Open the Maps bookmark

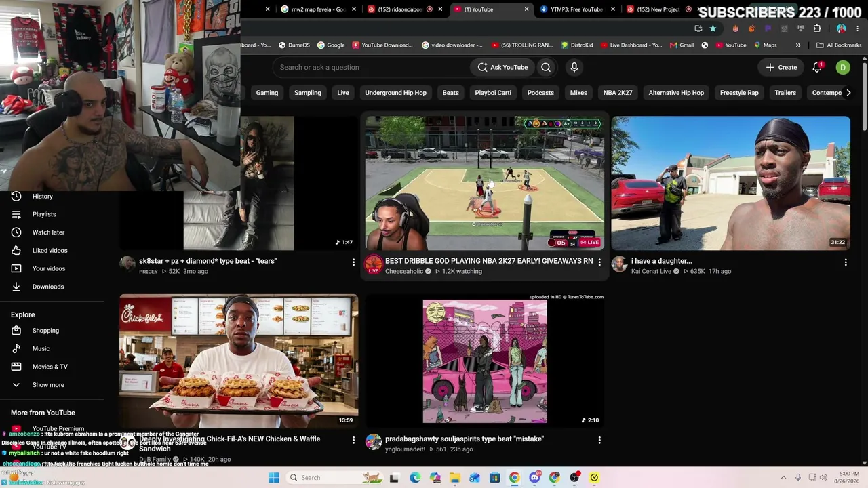765,45
